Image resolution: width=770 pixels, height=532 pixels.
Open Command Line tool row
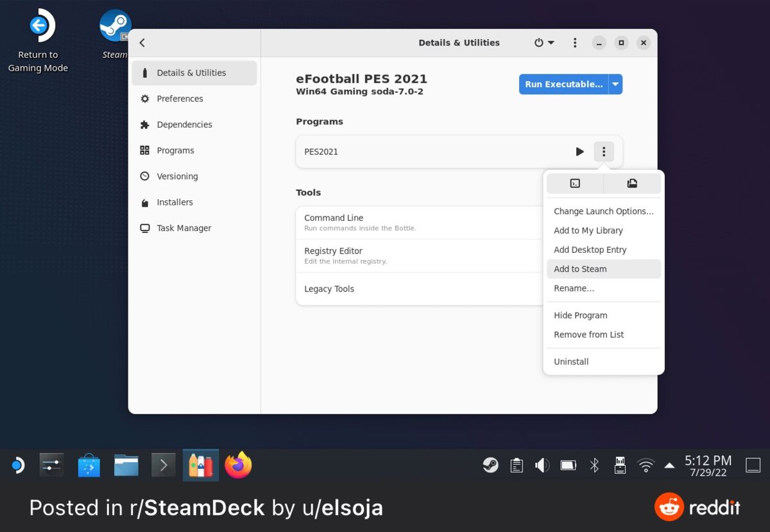click(x=420, y=223)
